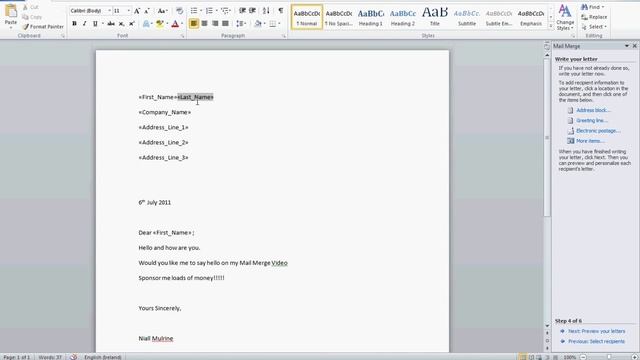Toggle bold formatting
The image size is (640, 360).
coord(74,24)
